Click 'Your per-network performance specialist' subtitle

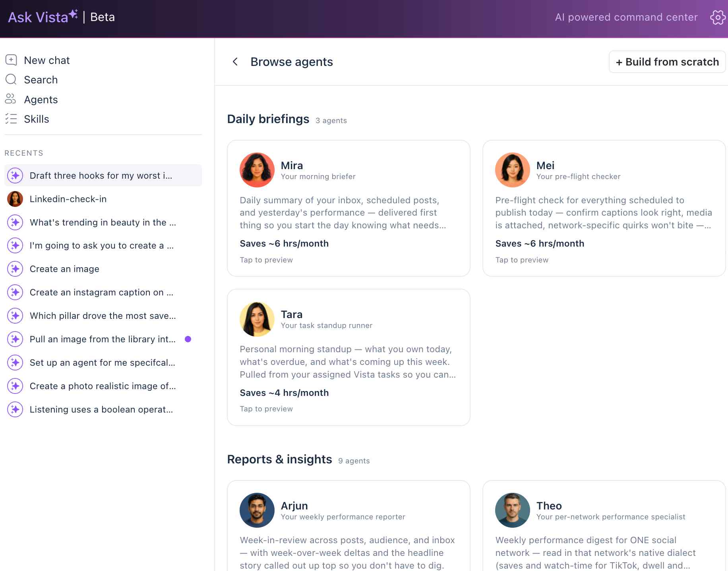tap(611, 517)
